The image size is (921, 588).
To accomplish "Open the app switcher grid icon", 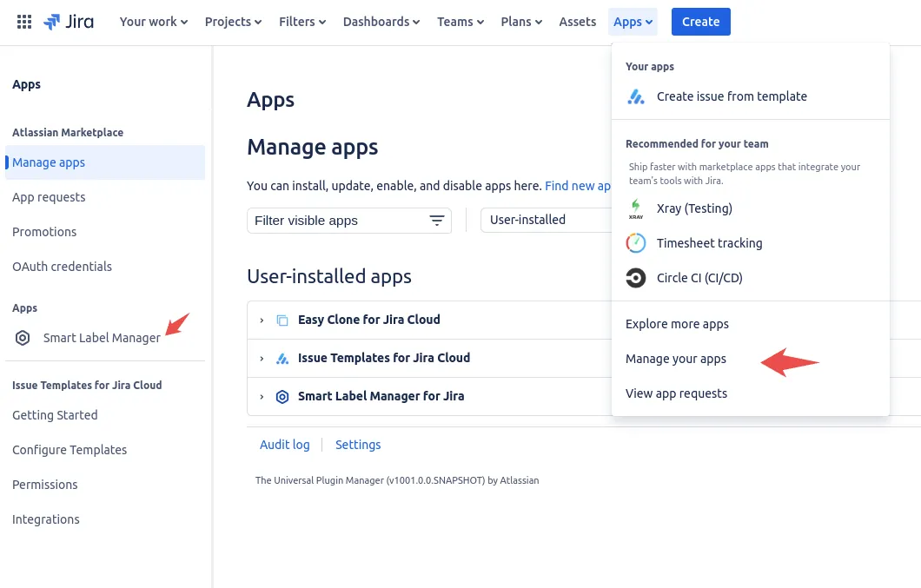I will coord(24,22).
